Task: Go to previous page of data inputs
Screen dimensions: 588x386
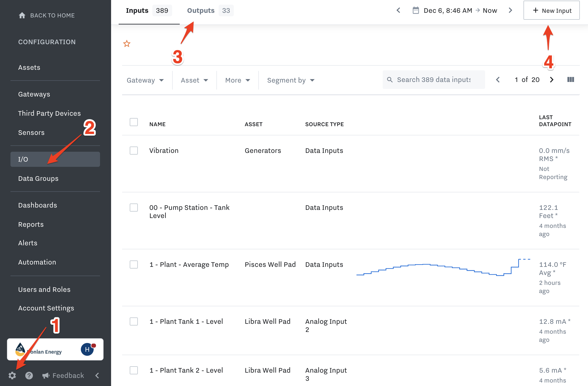Action: click(x=498, y=80)
